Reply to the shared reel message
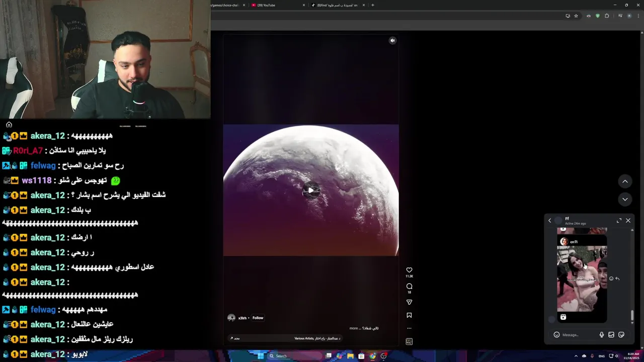This screenshot has height=362, width=644. [x=617, y=279]
